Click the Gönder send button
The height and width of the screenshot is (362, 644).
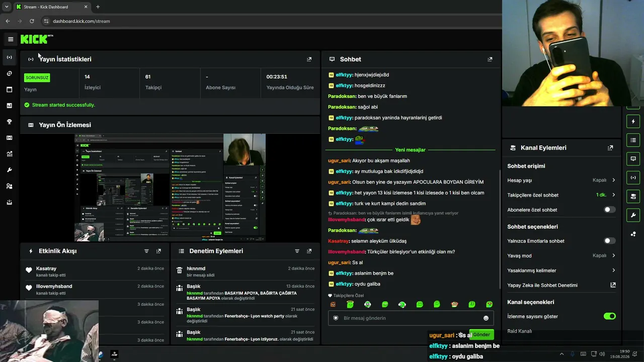click(x=480, y=335)
